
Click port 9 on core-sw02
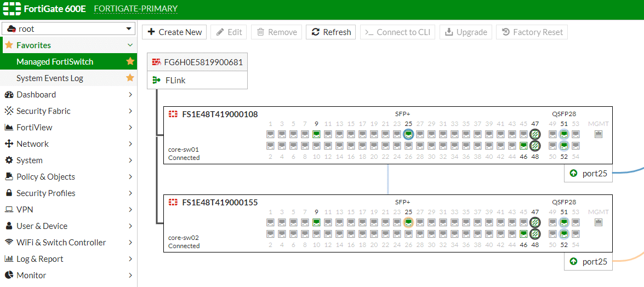[316, 222]
